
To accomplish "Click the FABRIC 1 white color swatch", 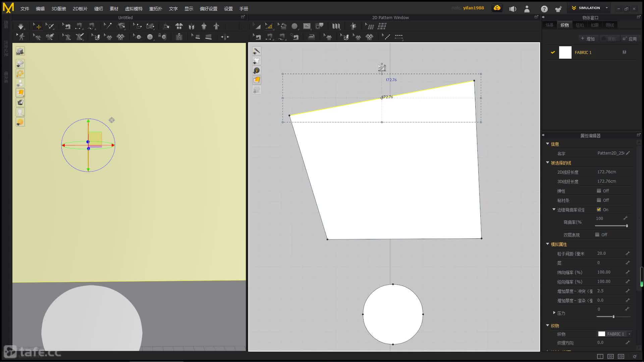I will click(565, 52).
